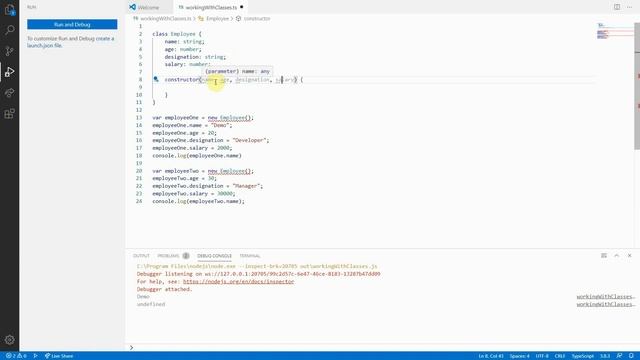Switch to the OUTPUT panel tab
The height and width of the screenshot is (360, 640).
[x=141, y=256]
